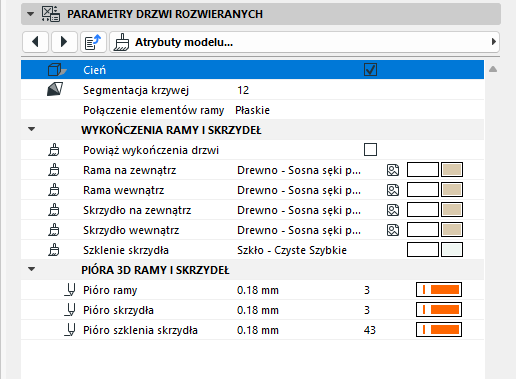Edit Pióro szklenia skrzydła pen number 43
516x379 pixels.
coord(370,330)
